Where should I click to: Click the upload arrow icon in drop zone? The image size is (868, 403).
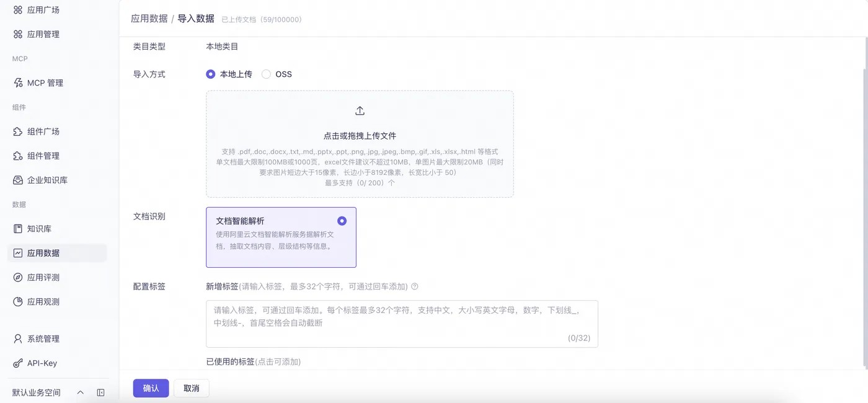point(360,111)
